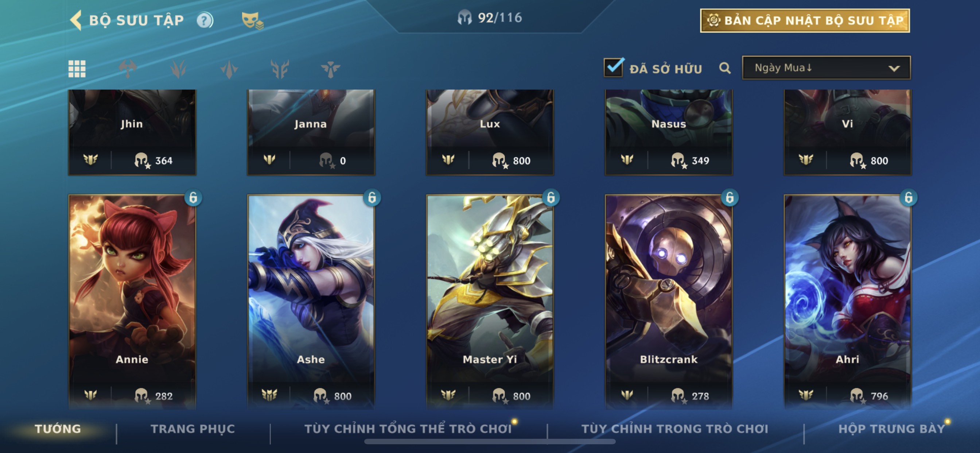Image resolution: width=980 pixels, height=453 pixels.
Task: Open the help question mark icon
Action: pos(205,20)
